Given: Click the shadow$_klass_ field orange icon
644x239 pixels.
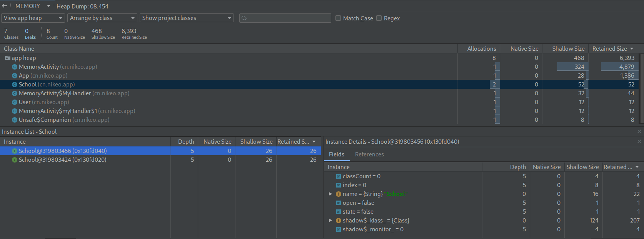Looking at the screenshot, I should (339, 221).
